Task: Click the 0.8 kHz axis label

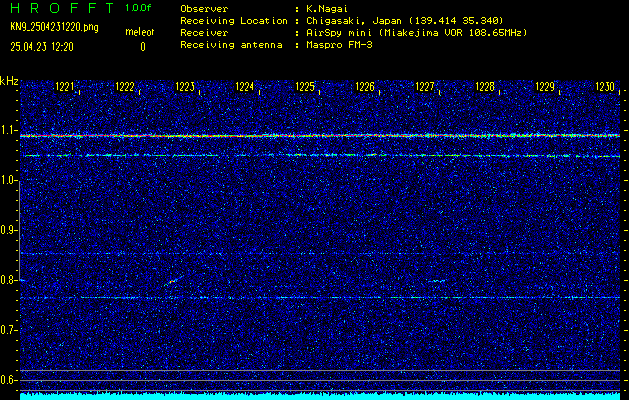Action: [x=8, y=280]
